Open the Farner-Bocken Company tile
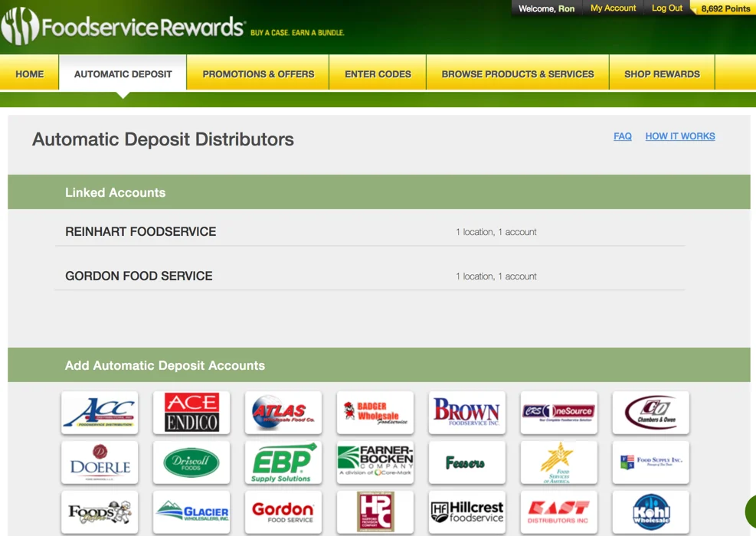The width and height of the screenshot is (756, 536). pyautogui.click(x=375, y=462)
